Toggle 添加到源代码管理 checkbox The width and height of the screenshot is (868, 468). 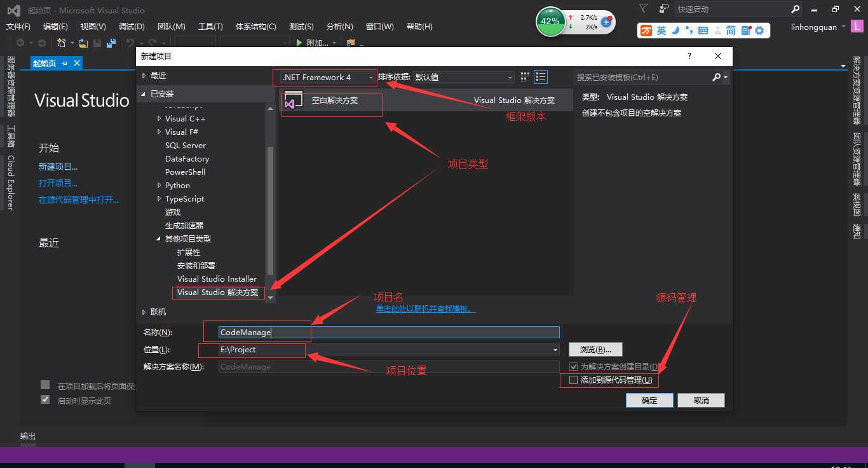574,380
